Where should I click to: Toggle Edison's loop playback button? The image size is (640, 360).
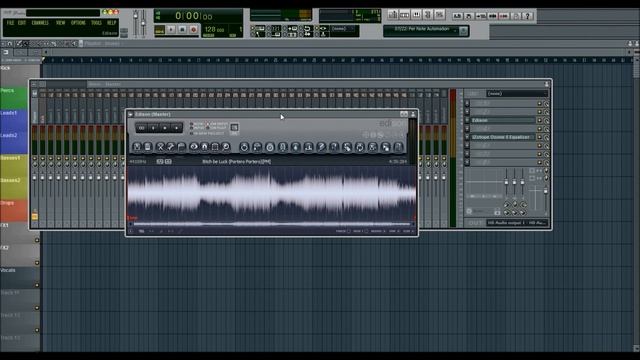tap(142, 128)
